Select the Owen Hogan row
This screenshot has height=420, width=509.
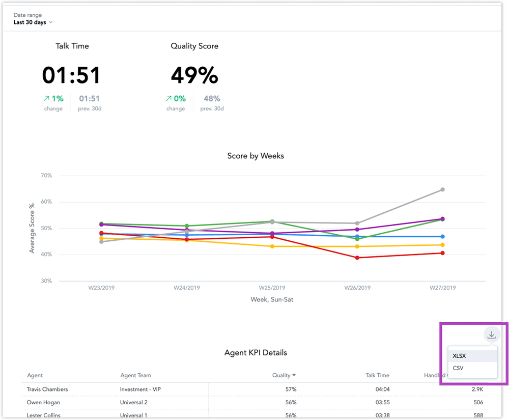(x=42, y=402)
